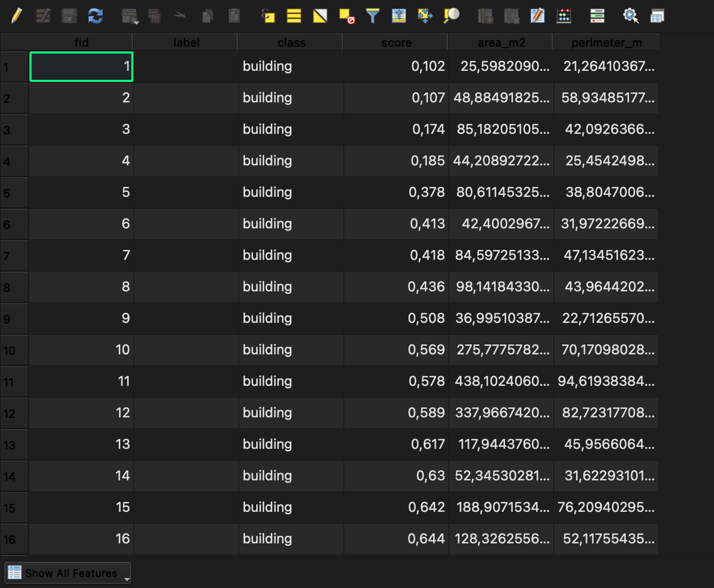Sort by the score column header

(396, 42)
